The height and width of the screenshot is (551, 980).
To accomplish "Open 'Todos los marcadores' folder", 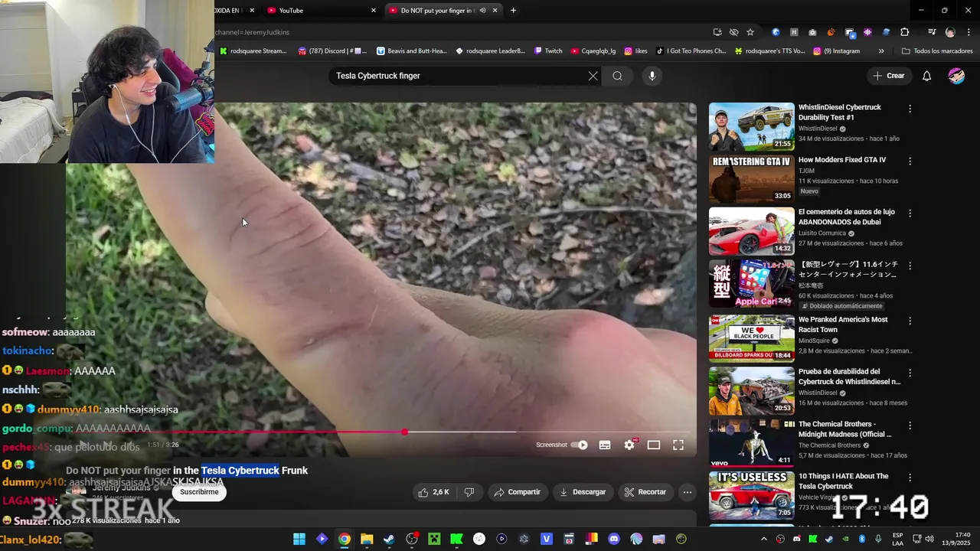I will coord(937,51).
